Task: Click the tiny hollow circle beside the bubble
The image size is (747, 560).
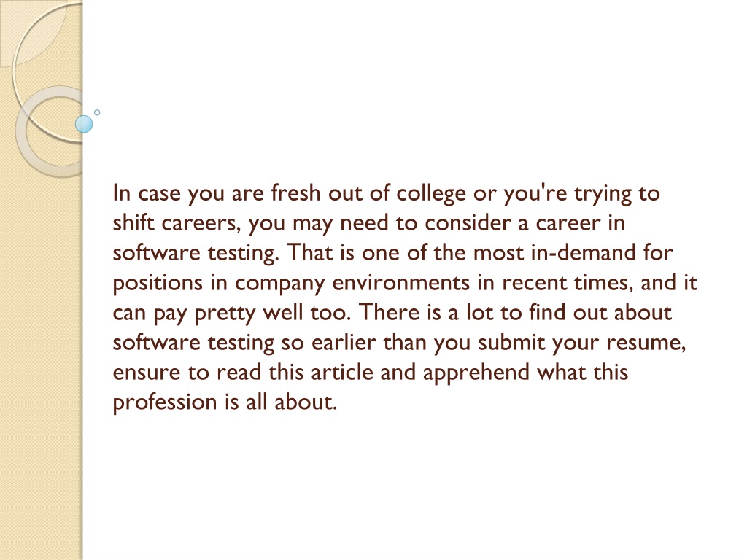Action: point(97,112)
